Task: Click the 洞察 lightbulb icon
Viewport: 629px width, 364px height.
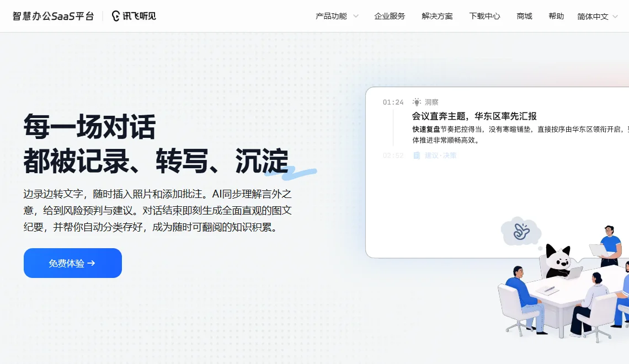Action: click(417, 102)
